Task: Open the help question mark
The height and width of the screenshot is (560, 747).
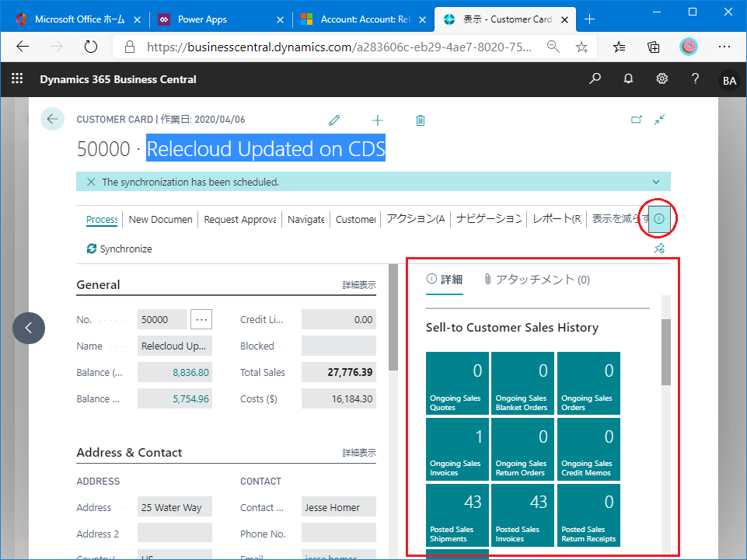Action: pos(695,78)
